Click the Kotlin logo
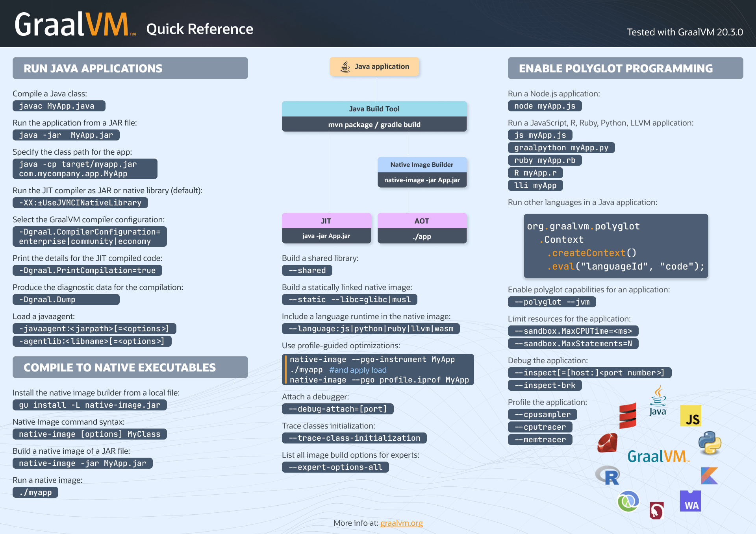This screenshot has width=756, height=534. coord(710,475)
